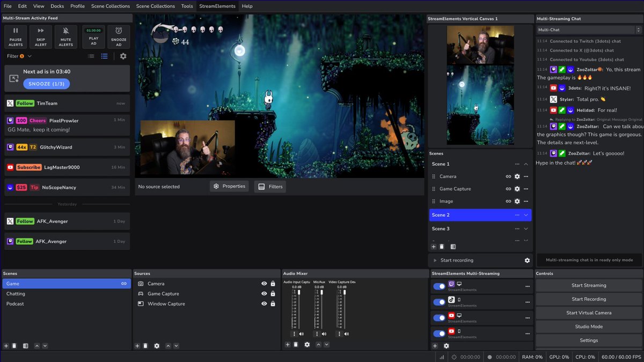This screenshot has height=362, width=644.
Task: Click the Play Ad timer button
Action: coord(94,36)
